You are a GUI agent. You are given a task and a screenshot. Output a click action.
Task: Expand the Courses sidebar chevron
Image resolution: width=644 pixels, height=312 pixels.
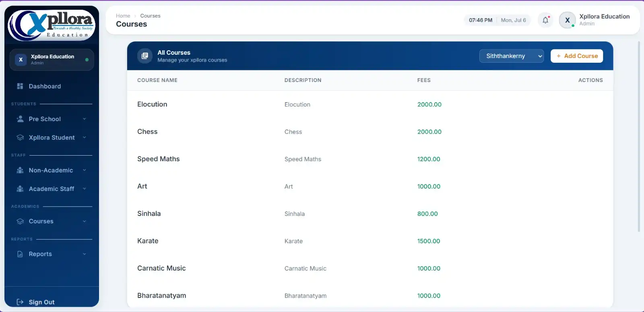[x=85, y=222]
